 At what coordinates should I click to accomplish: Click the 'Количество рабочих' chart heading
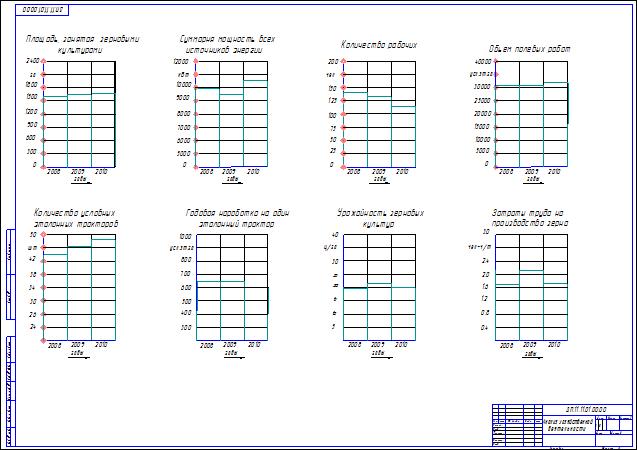pos(379,45)
